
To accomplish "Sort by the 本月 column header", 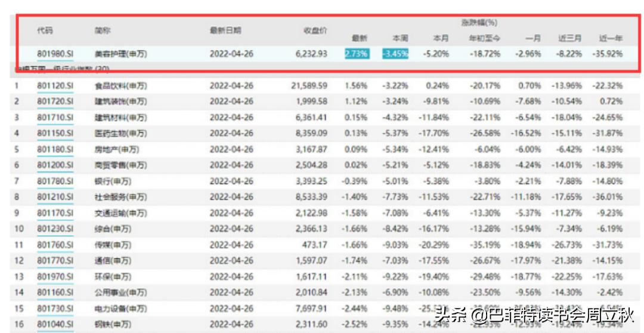I will (441, 39).
